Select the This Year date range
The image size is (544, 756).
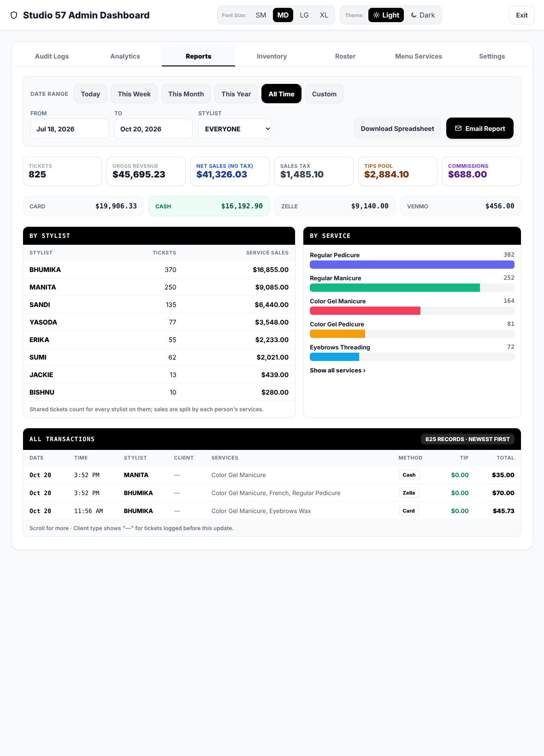(x=236, y=94)
